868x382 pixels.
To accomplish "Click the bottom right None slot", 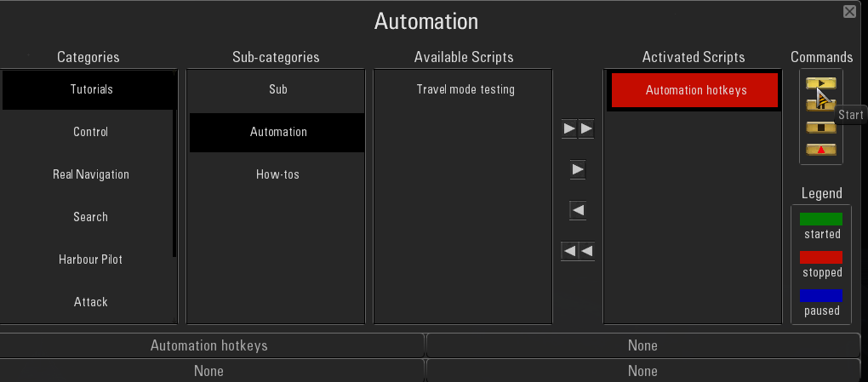I will coord(643,370).
